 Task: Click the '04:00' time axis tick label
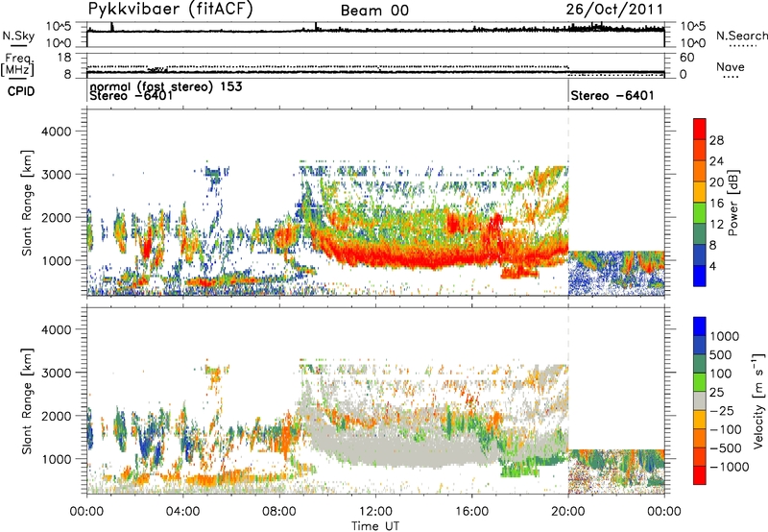tap(183, 512)
